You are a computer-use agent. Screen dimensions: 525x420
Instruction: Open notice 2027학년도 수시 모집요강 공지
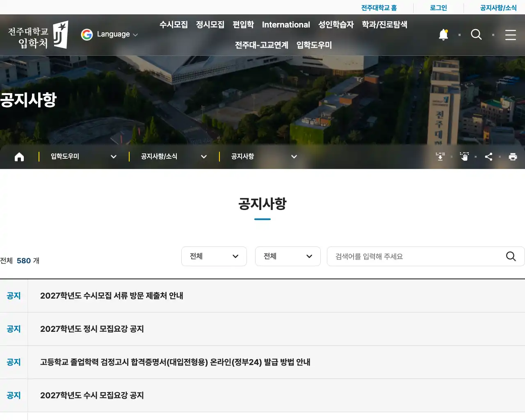92,395
